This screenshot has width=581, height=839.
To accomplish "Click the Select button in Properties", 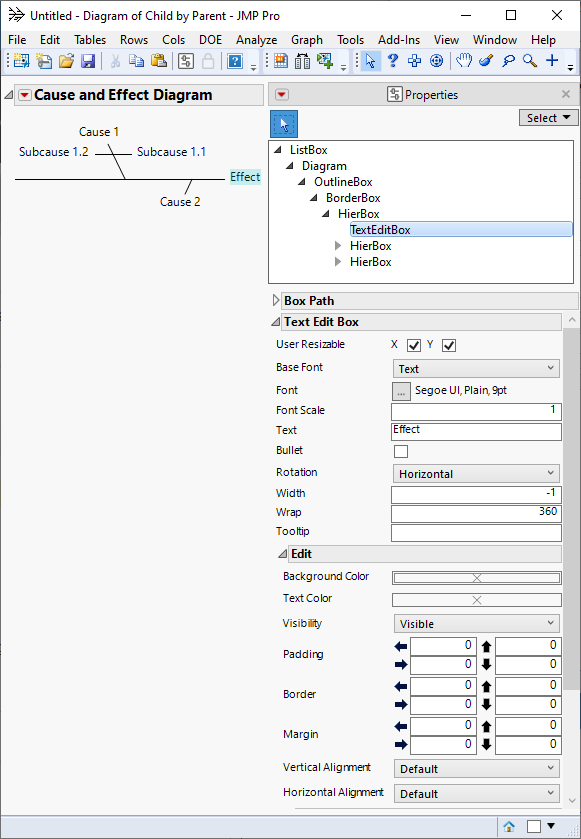I will pyautogui.click(x=548, y=118).
